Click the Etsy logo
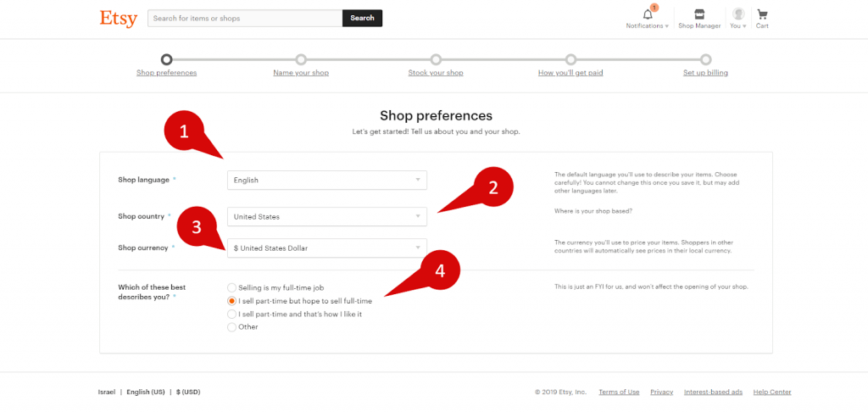868x412 pixels. pos(118,18)
